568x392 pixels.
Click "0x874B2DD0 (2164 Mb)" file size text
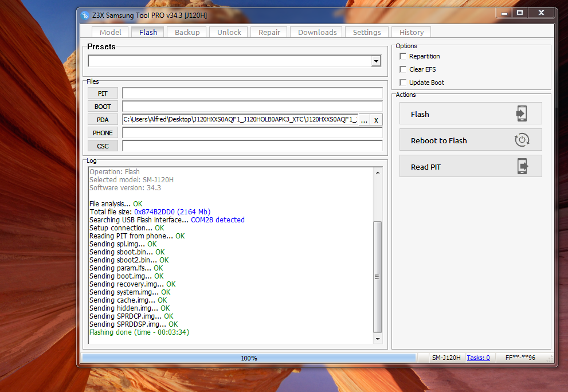(172, 212)
